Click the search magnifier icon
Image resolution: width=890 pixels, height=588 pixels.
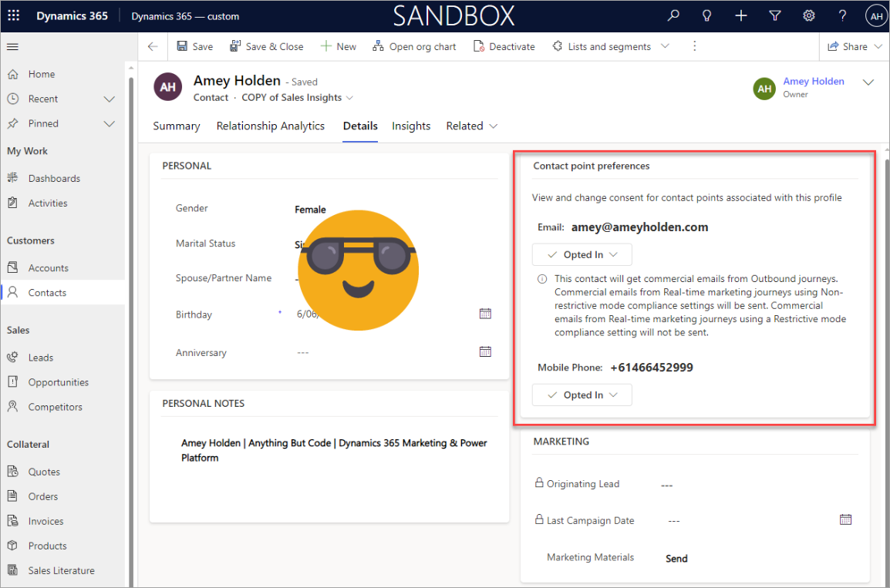click(673, 16)
